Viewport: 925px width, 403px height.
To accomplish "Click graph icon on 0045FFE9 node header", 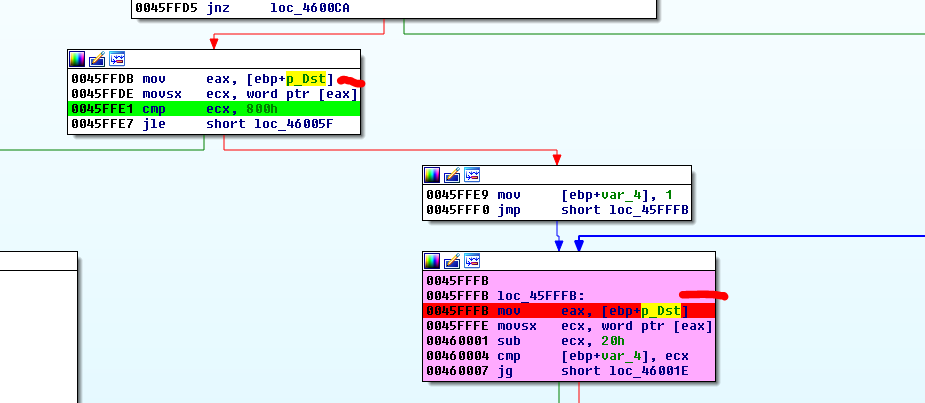I will pos(472,175).
